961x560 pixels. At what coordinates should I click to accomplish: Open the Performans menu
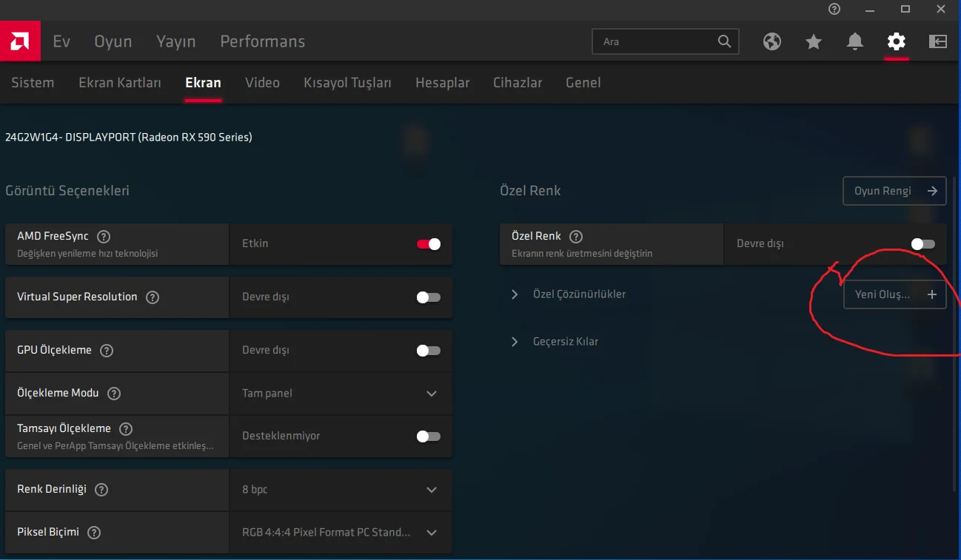pos(263,41)
